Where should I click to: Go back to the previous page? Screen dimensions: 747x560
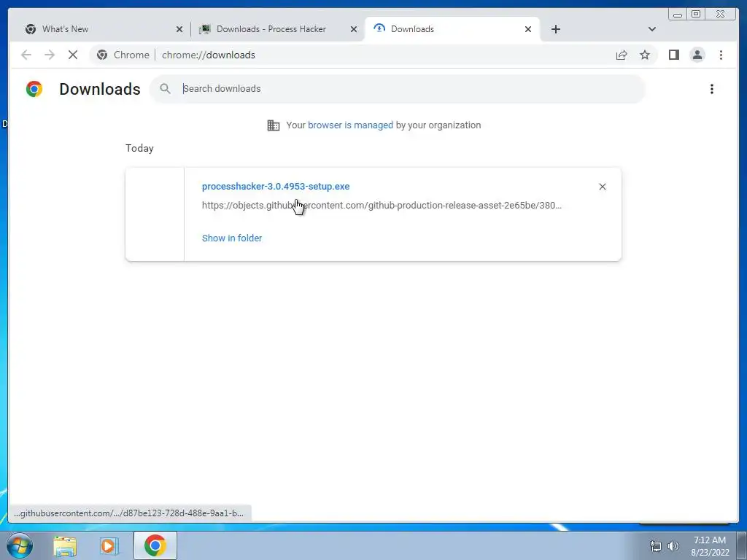(x=26, y=55)
